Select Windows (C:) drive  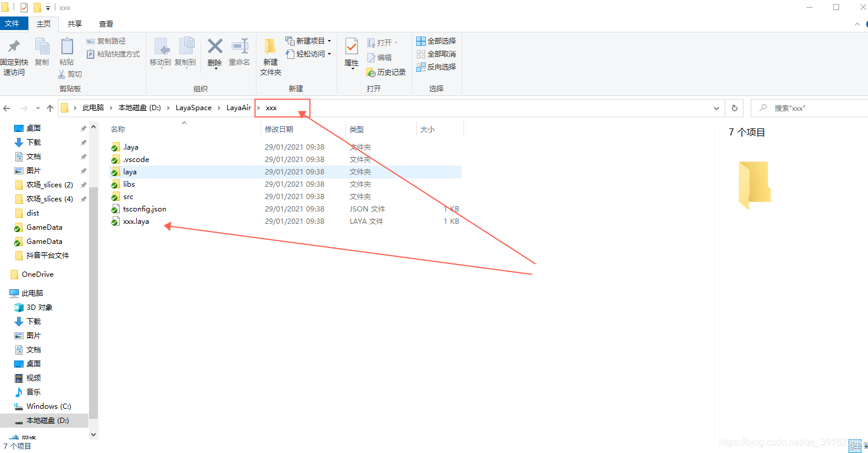[x=49, y=406]
